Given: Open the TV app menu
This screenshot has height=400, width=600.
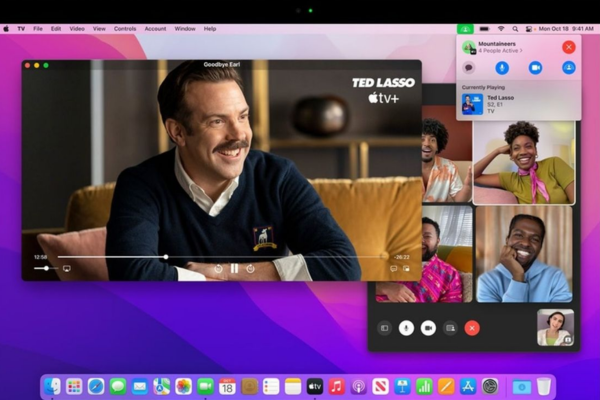Looking at the screenshot, I should 21,29.
